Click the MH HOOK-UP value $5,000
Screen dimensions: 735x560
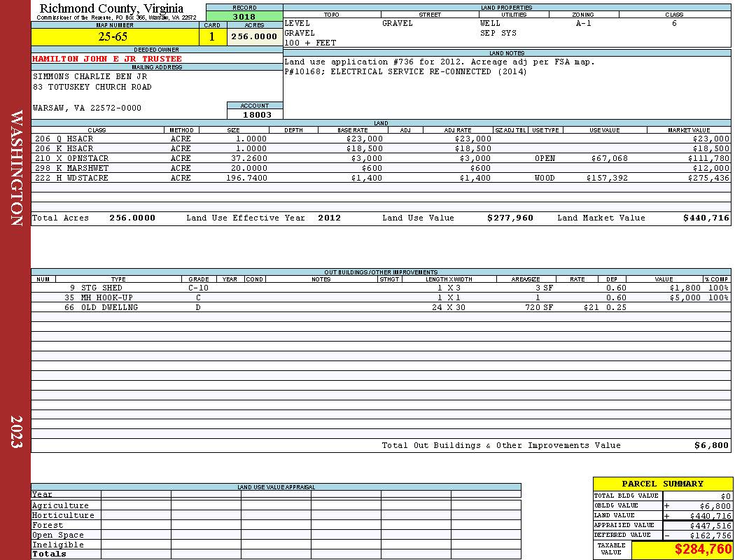click(685, 298)
